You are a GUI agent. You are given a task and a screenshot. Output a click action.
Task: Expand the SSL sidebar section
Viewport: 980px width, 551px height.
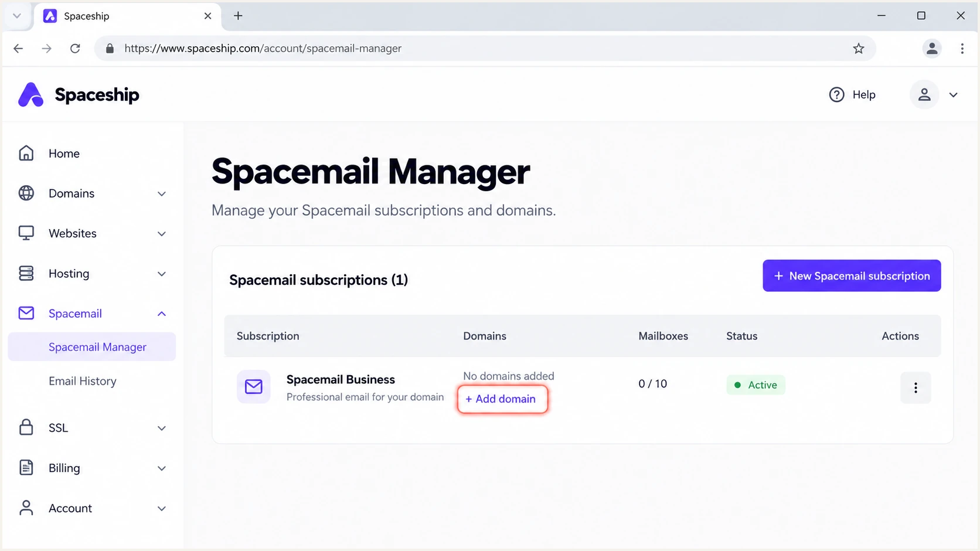click(x=162, y=428)
